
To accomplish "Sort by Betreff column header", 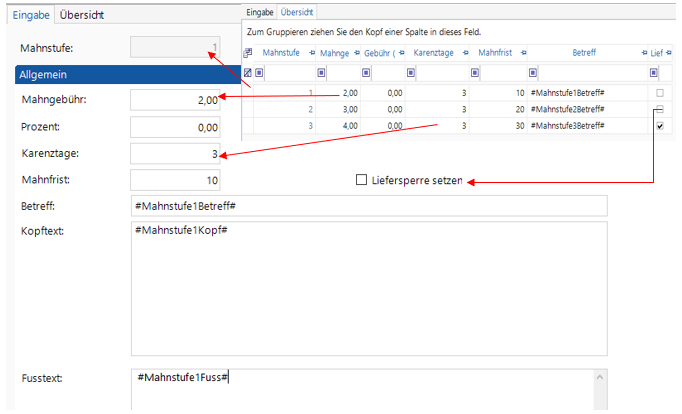I will coord(583,53).
